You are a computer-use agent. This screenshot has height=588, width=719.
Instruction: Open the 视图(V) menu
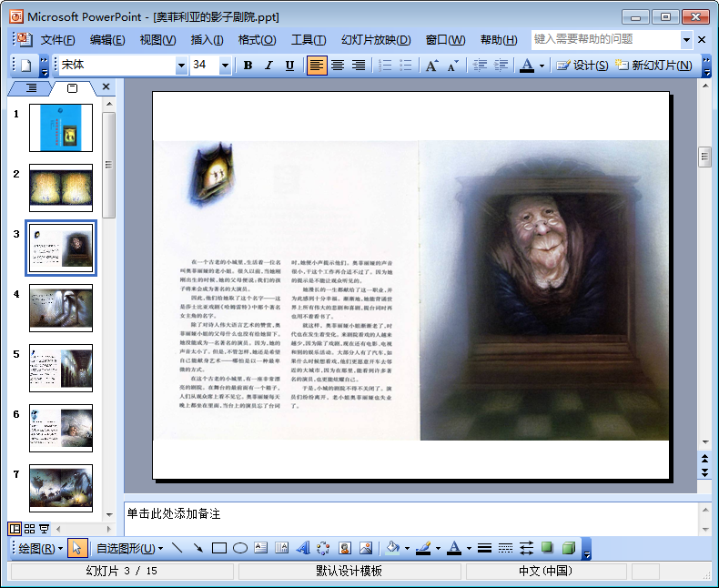pos(157,40)
